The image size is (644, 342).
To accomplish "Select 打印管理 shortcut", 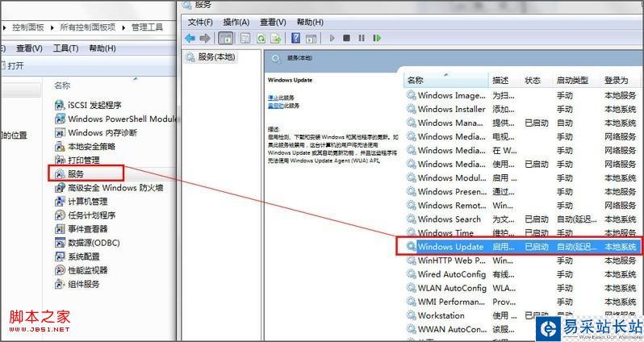I will (x=77, y=161).
